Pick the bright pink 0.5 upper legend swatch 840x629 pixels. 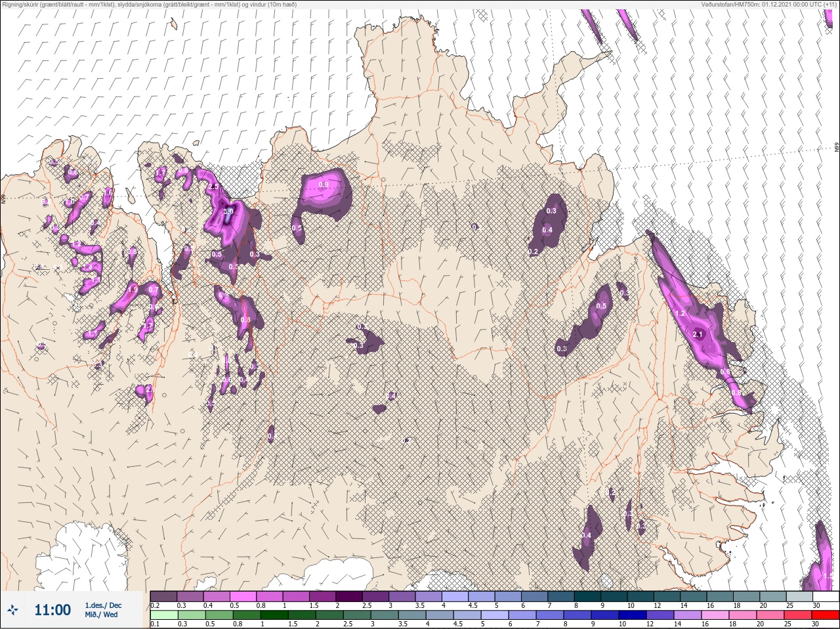coord(243,596)
